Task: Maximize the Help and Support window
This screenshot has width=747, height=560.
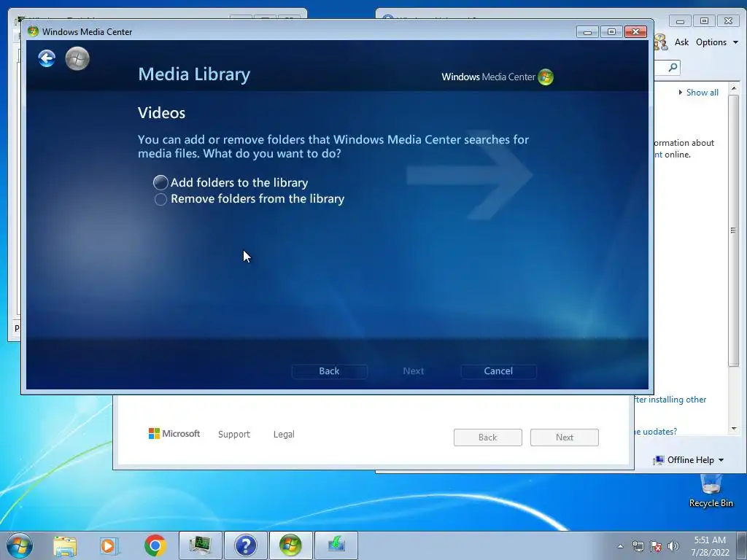Action: (704, 21)
